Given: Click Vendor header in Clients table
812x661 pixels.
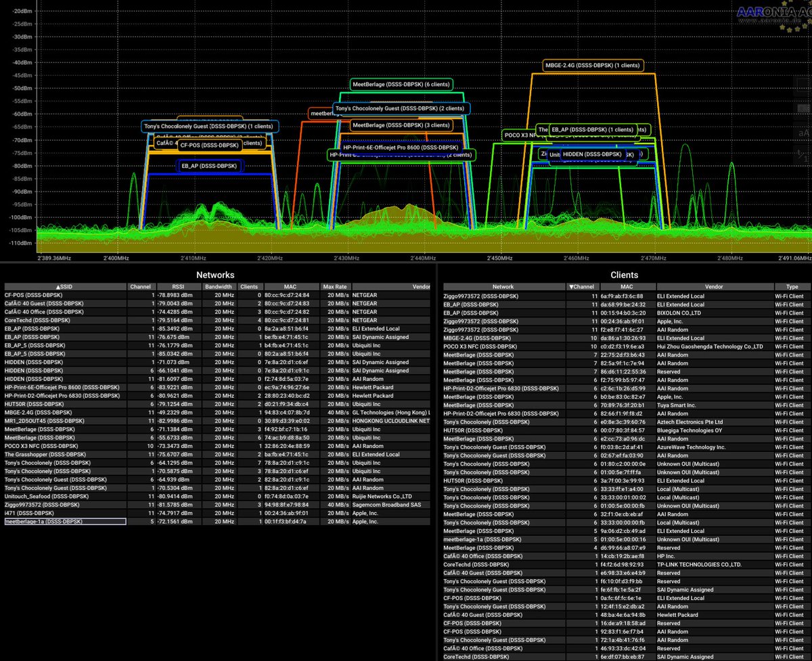Looking at the screenshot, I should (714, 287).
